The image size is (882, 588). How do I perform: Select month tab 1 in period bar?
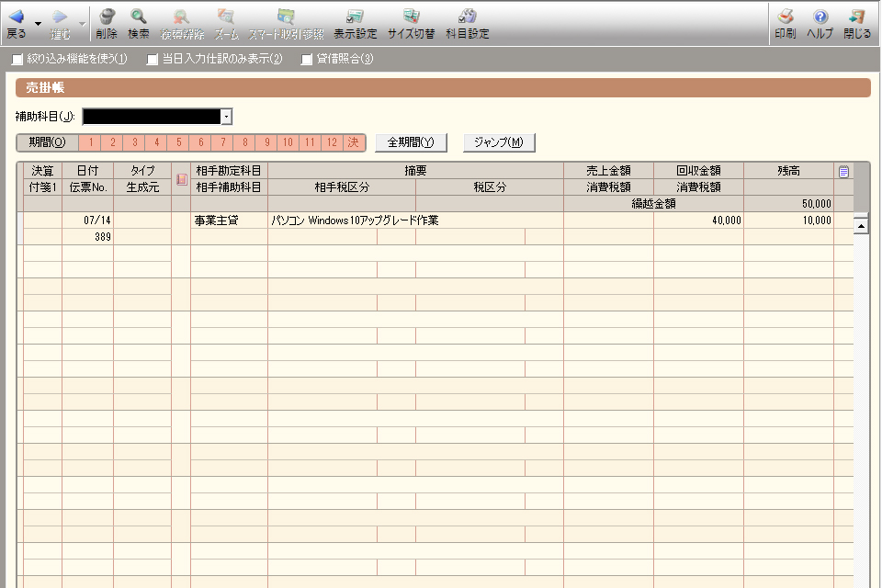[90, 142]
